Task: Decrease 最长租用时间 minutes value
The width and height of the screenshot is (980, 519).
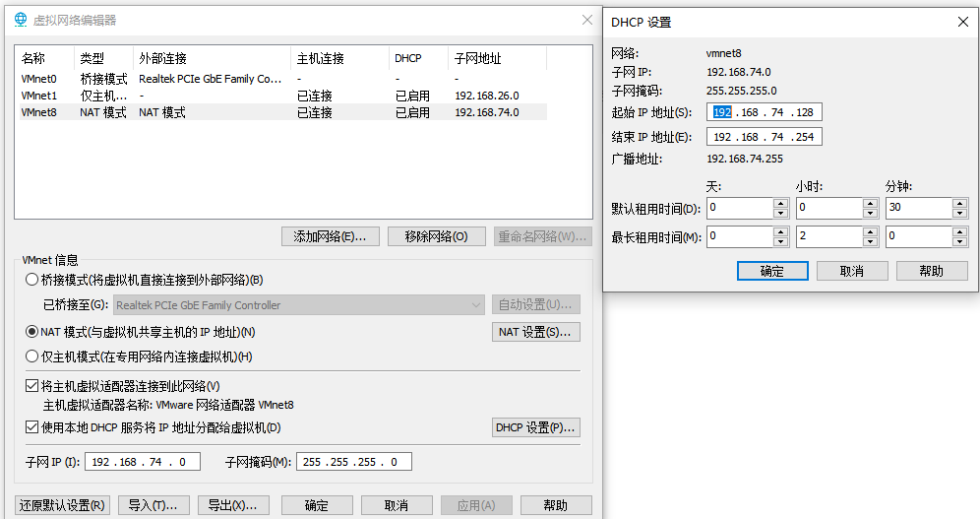Action: 960,242
